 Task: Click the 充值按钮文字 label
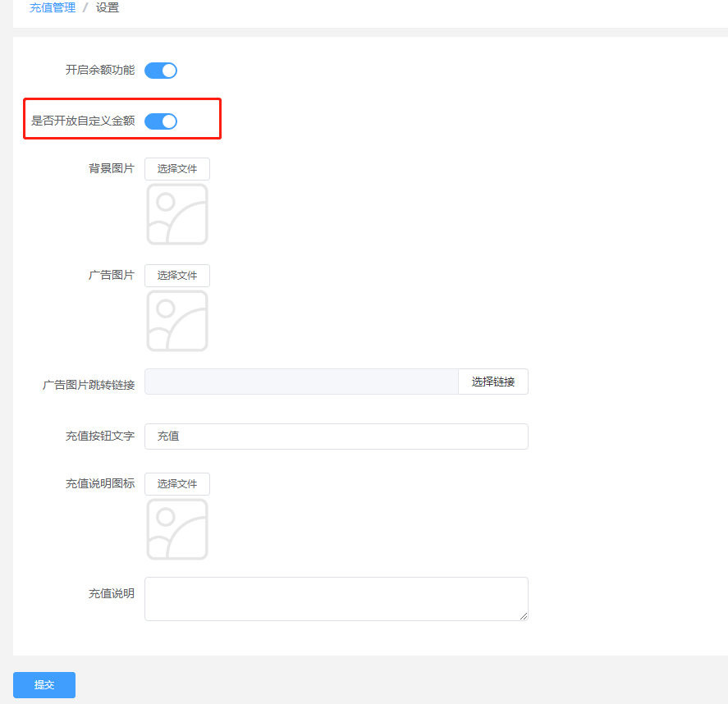(100, 437)
